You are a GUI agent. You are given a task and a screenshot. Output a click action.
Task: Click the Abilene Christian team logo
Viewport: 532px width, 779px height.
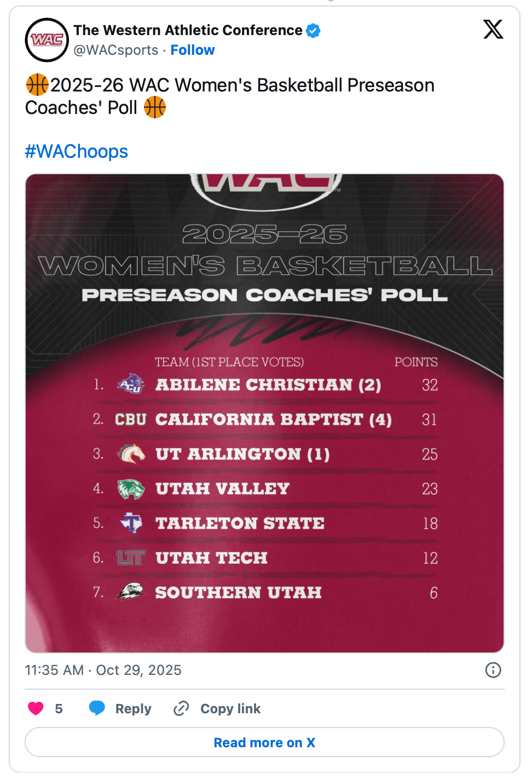(131, 384)
